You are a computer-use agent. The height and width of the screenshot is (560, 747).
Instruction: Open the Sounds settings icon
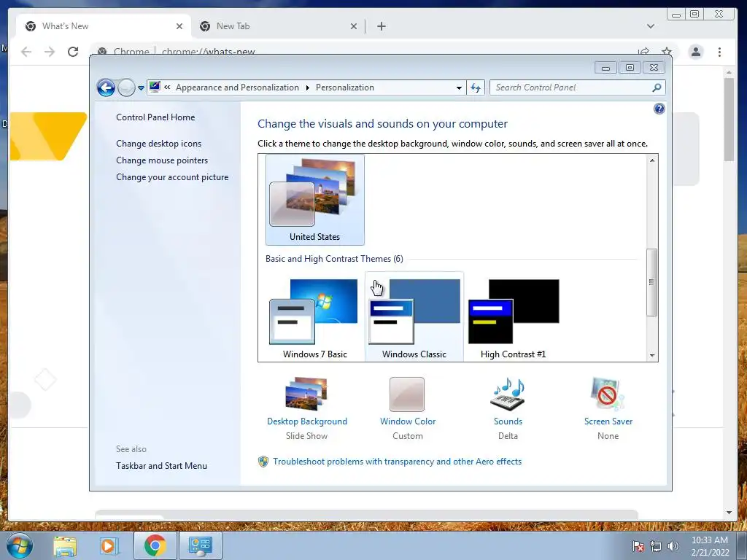[x=508, y=394]
